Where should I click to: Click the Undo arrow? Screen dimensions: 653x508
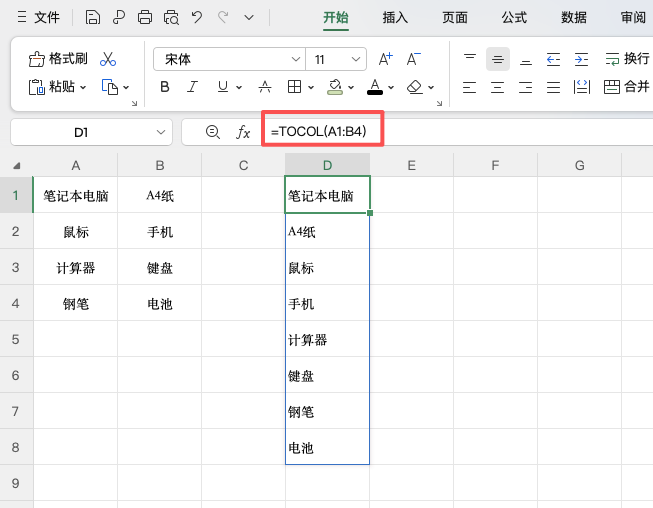(197, 17)
